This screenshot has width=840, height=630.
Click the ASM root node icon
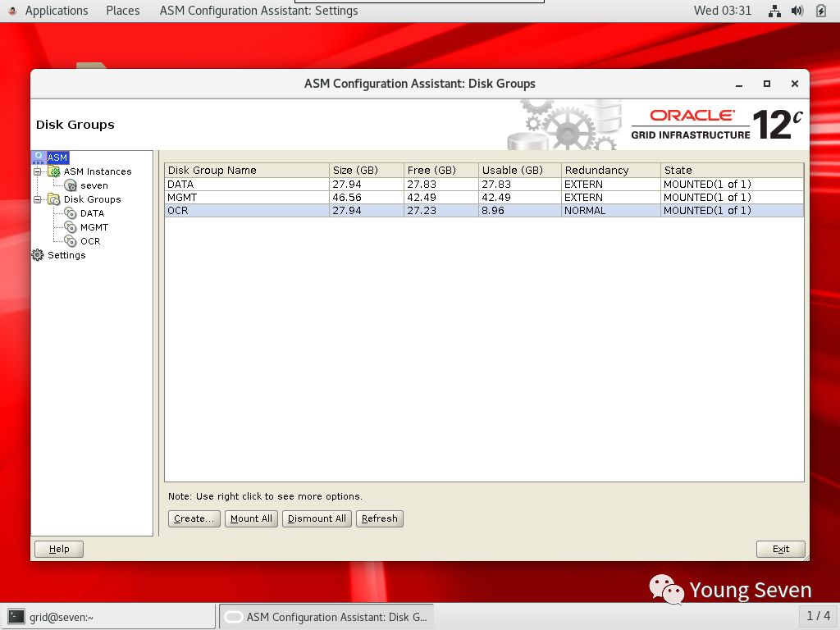(x=39, y=157)
